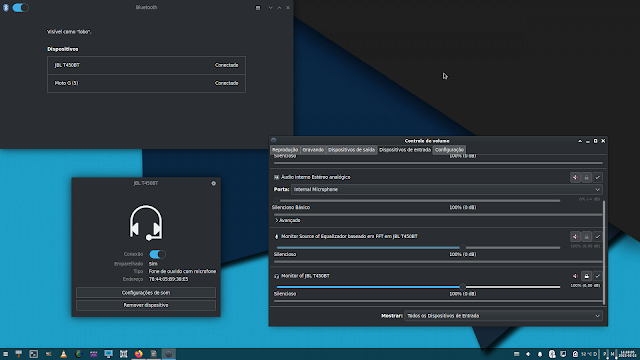Toggle channel lock for Monitor of JBL T450BT
This screenshot has height=360, width=640.
click(587, 276)
